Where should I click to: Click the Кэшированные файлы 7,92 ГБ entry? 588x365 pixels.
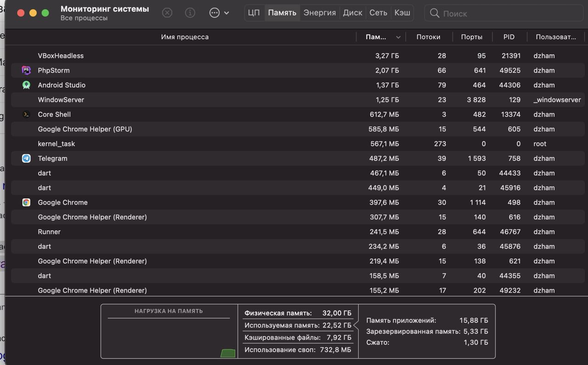298,337
